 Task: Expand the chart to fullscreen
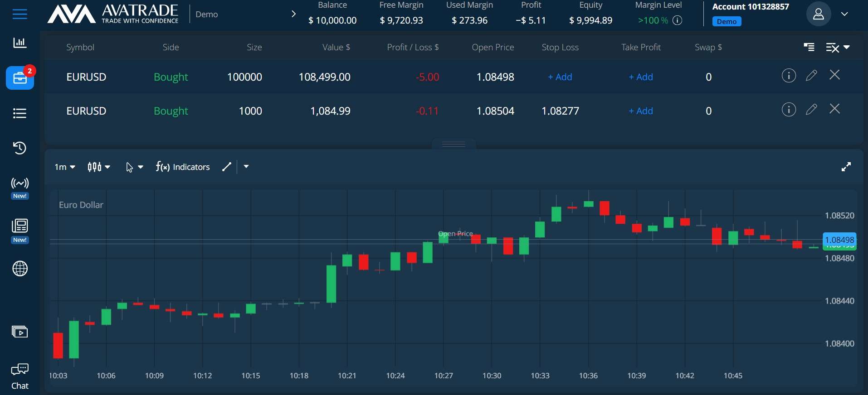(846, 167)
